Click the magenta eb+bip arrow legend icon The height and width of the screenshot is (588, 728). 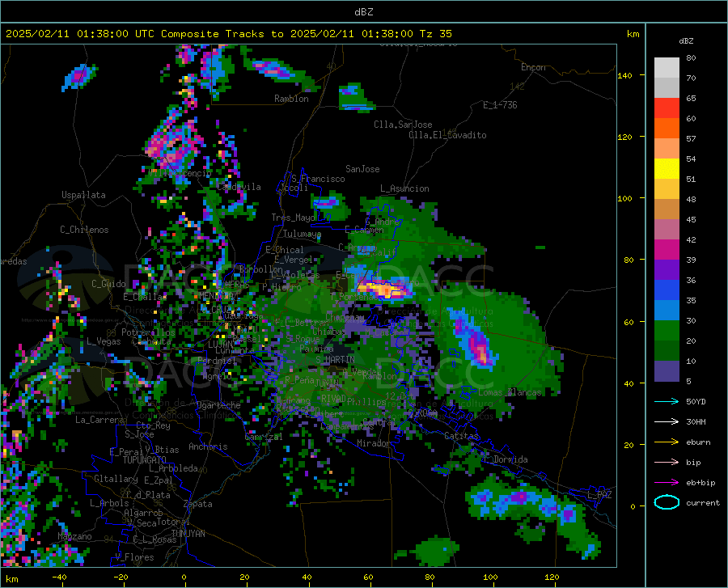(x=667, y=482)
